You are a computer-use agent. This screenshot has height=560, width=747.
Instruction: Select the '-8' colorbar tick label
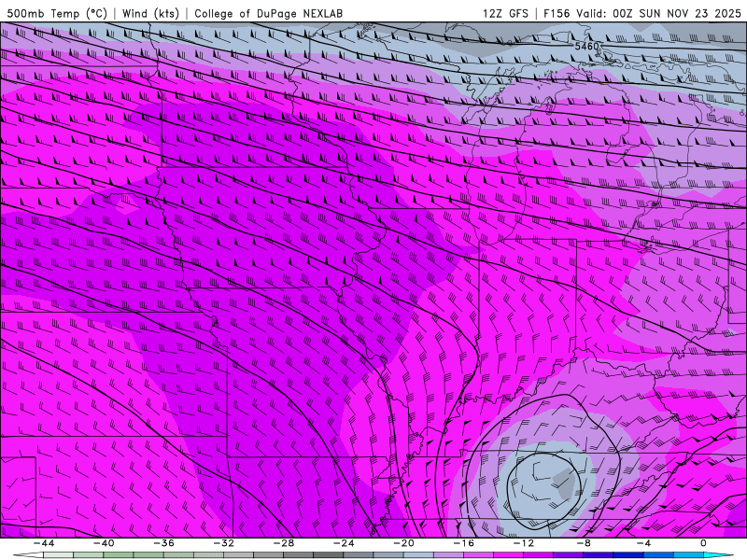click(584, 543)
